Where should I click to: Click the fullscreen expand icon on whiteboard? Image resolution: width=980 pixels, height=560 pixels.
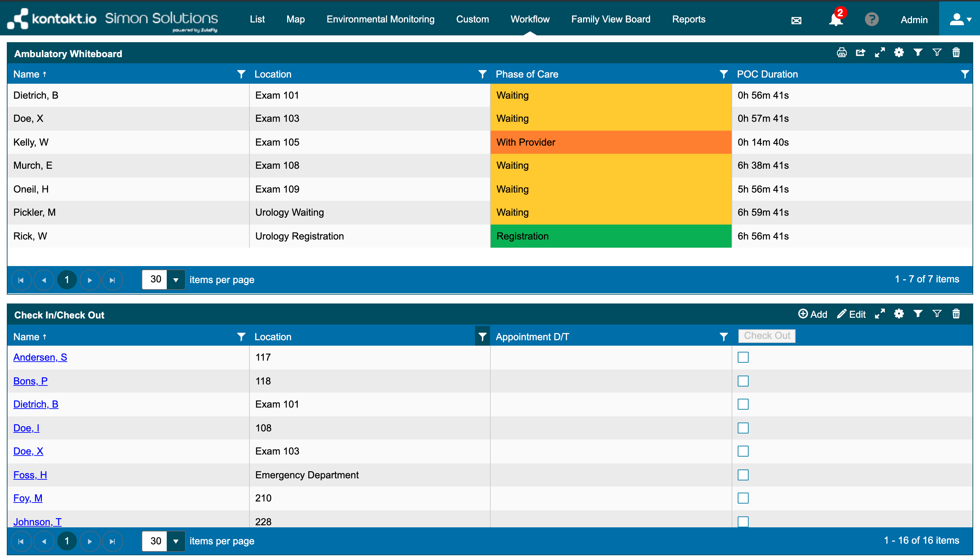tap(880, 53)
